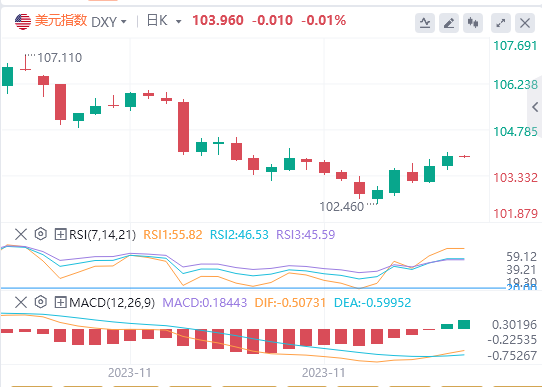The height and width of the screenshot is (387, 542).
Task: Open RSI indicator settings gear
Action: pyautogui.click(x=41, y=234)
